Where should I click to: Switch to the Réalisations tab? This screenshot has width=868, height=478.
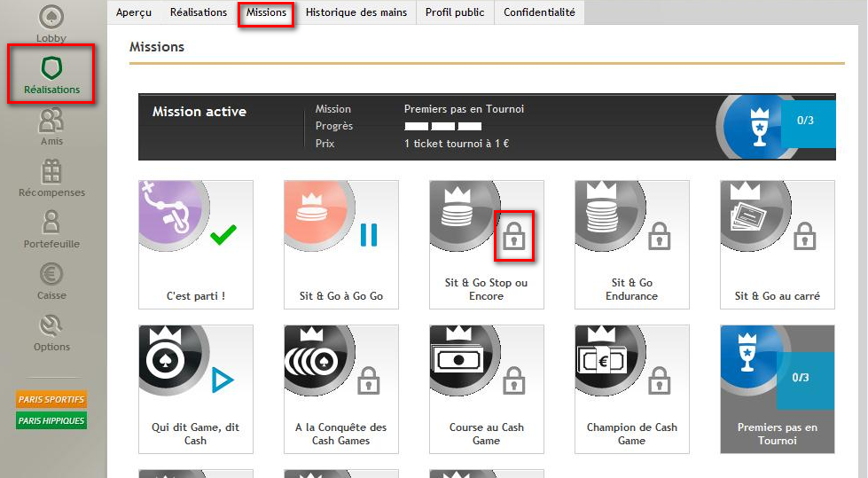click(x=199, y=12)
